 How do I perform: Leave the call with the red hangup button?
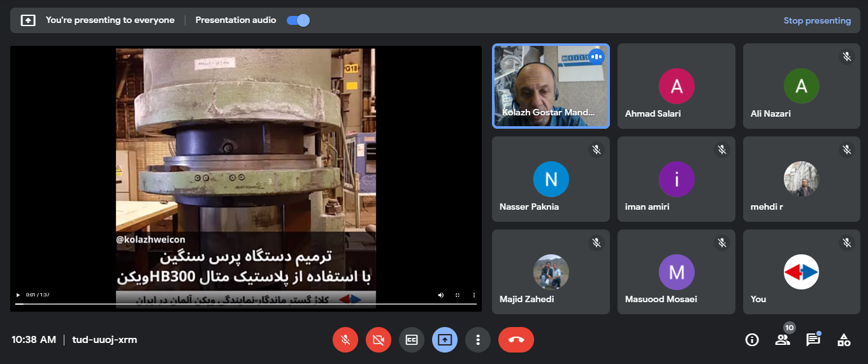pos(516,340)
